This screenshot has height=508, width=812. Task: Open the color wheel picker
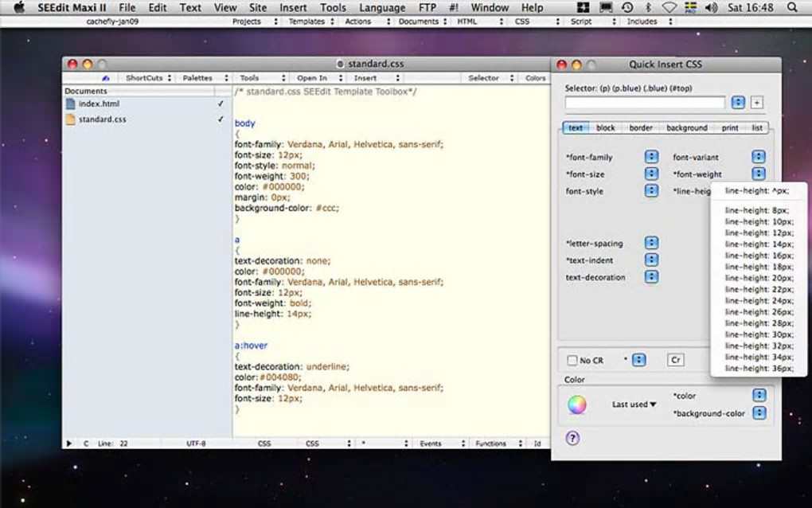click(x=576, y=405)
